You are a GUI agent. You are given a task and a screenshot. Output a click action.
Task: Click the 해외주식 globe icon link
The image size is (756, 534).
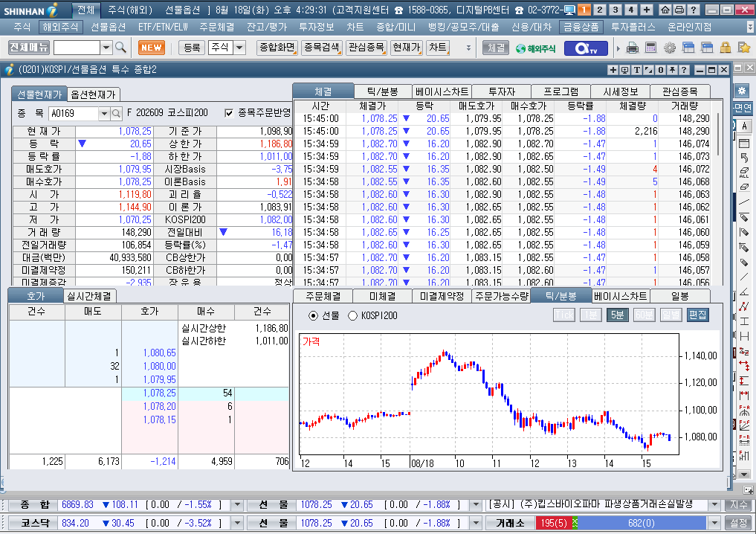(535, 48)
